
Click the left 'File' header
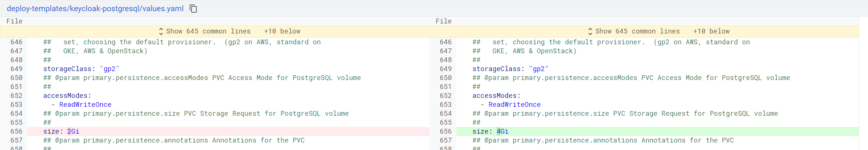click(15, 21)
